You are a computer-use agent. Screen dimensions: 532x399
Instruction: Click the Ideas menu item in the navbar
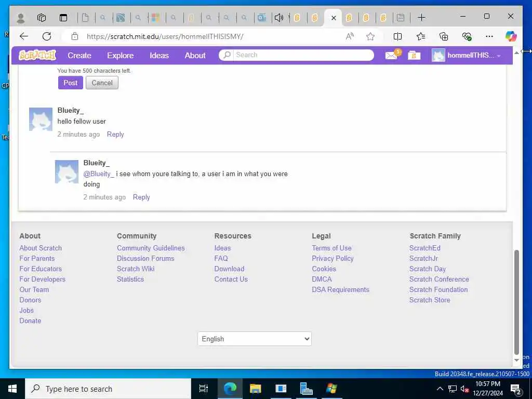(159, 55)
